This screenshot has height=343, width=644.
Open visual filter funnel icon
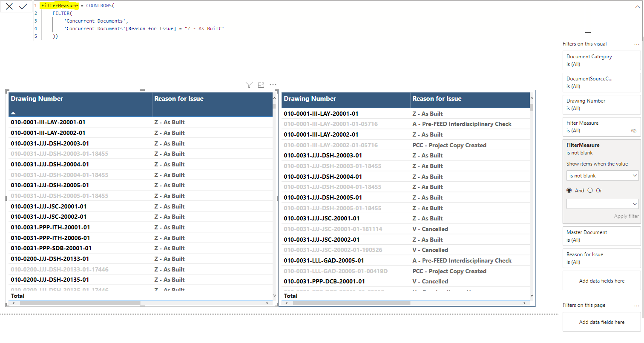pyautogui.click(x=249, y=85)
